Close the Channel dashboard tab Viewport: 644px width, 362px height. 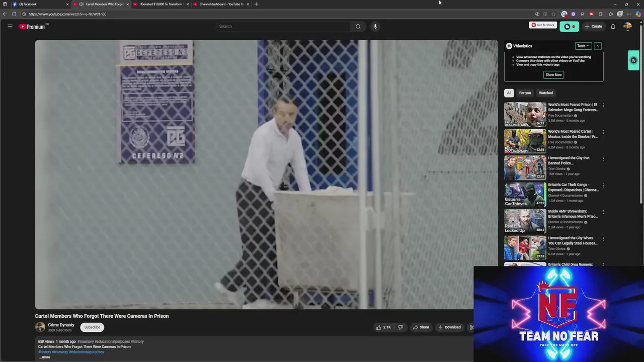[248, 4]
